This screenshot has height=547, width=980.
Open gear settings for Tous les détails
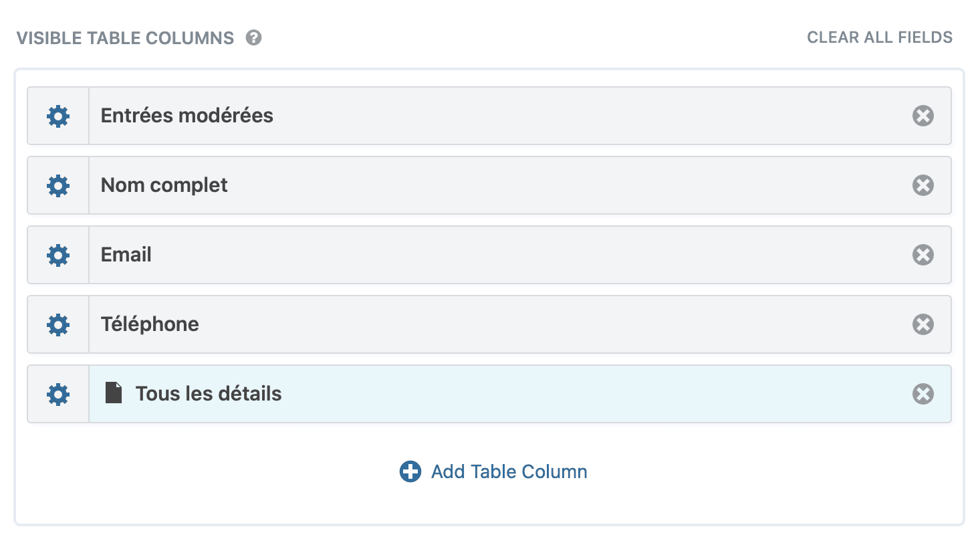pos(57,394)
